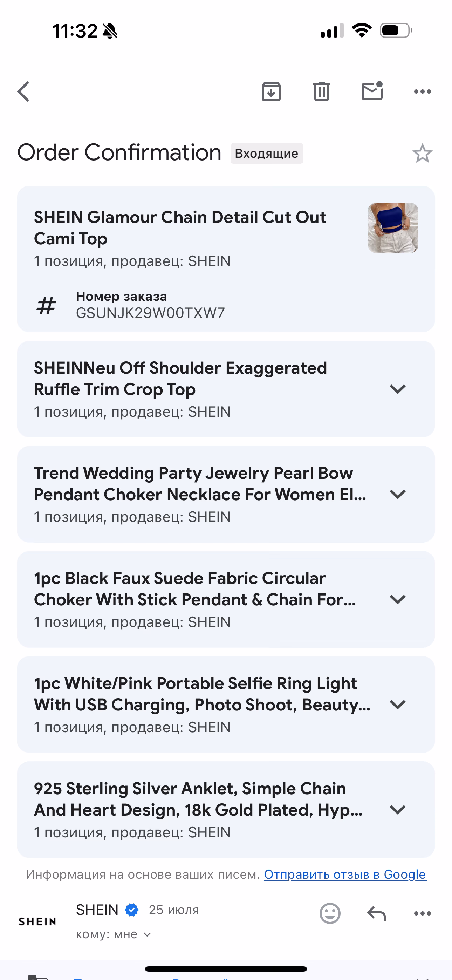Tap the order number GSUNJK29W00TXW7
The height and width of the screenshot is (980, 452).
[150, 313]
